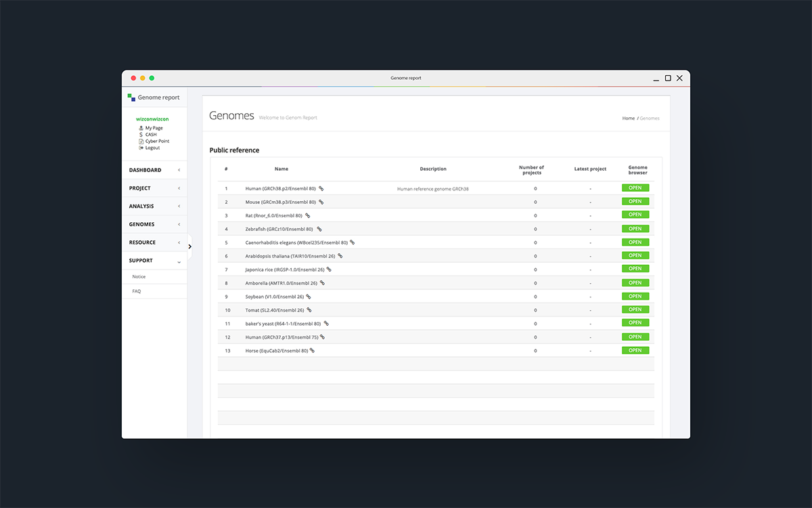812x508 pixels.
Task: Expand the ANALYSIS menu chevron
Action: point(179,207)
